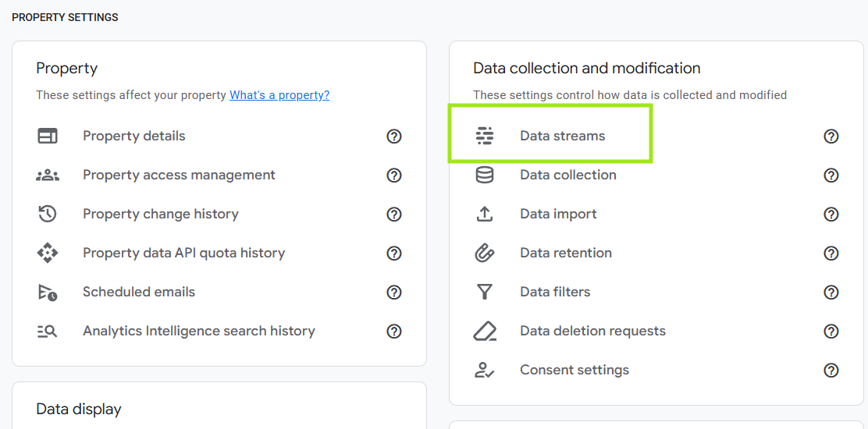The image size is (868, 429).
Task: Click the Data streams icon
Action: tap(485, 136)
